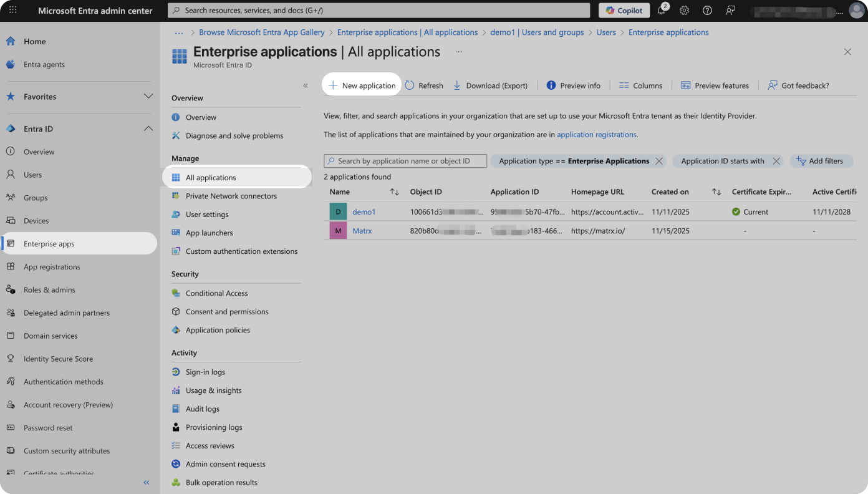This screenshot has height=494, width=868.
Task: Click Add filters button
Action: click(x=821, y=161)
